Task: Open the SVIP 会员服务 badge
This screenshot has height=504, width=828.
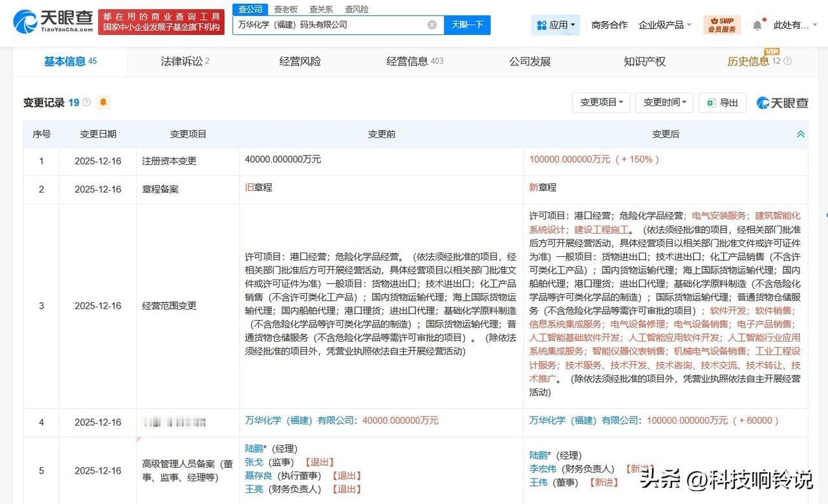Action: click(722, 25)
